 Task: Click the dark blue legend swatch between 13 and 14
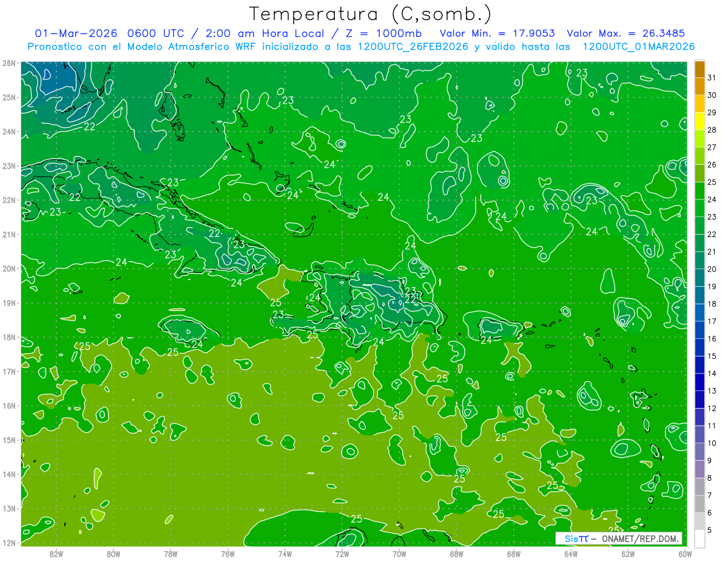699,382
